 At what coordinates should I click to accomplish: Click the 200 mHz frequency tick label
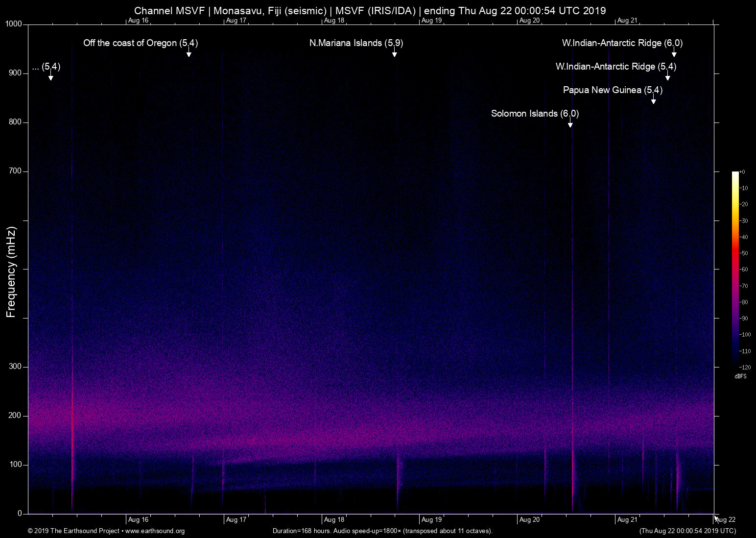pyautogui.click(x=15, y=416)
